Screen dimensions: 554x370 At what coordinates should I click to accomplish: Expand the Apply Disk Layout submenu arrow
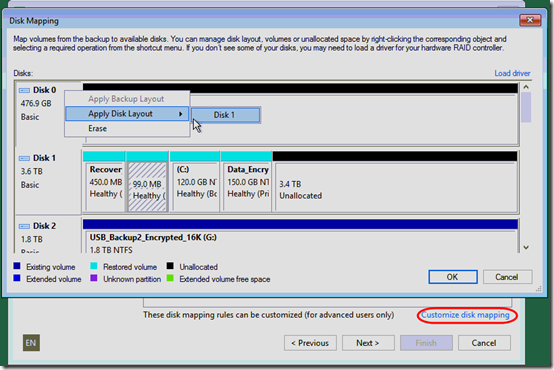pos(181,114)
